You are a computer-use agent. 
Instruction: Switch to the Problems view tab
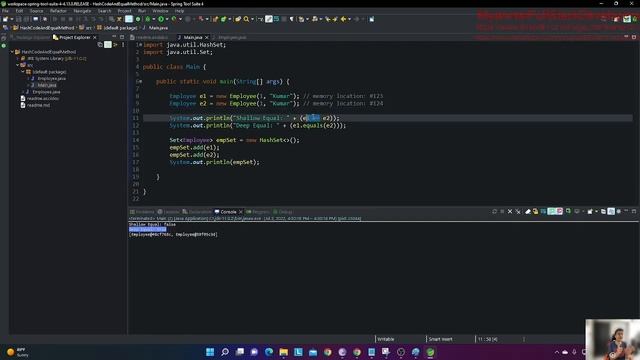pos(142,212)
